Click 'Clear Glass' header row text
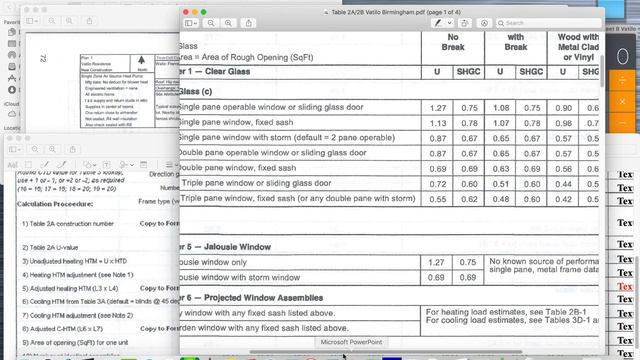The image size is (640, 360). (x=227, y=72)
